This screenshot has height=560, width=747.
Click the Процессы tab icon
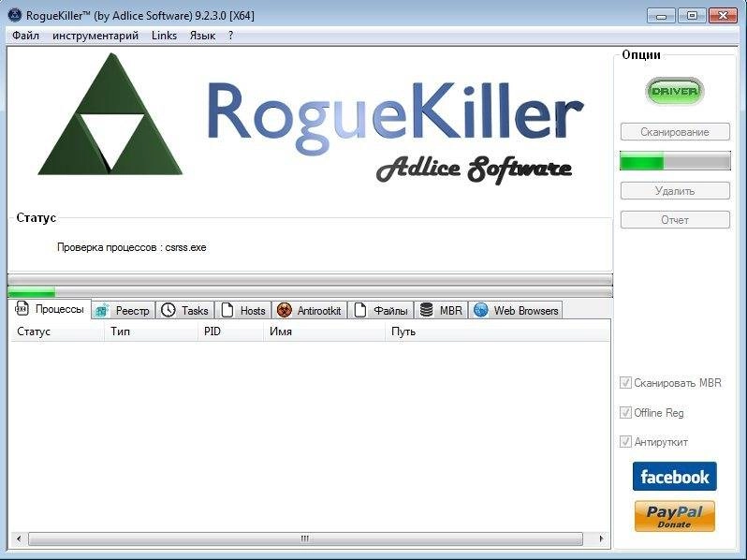tap(22, 309)
